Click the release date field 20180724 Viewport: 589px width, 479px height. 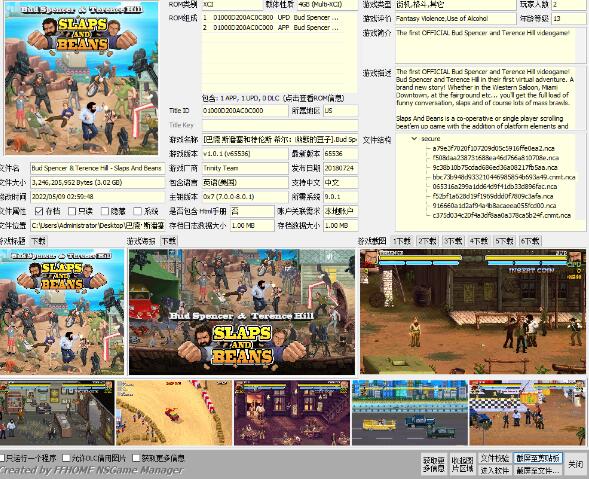click(x=340, y=168)
